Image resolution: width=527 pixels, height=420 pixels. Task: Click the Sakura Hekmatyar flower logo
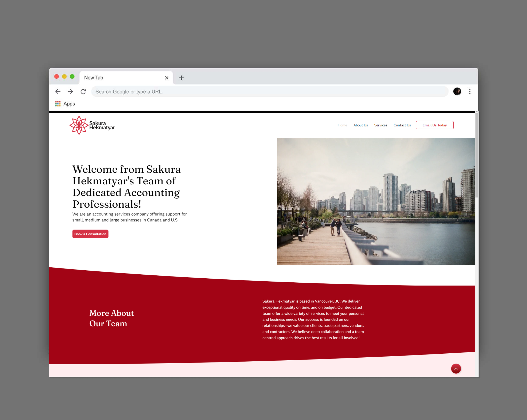(79, 125)
